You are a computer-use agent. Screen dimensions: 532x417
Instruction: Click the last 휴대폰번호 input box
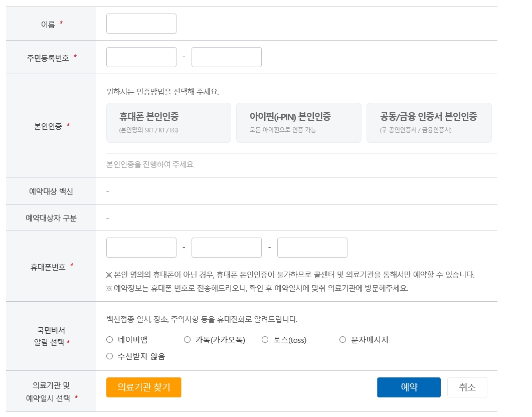click(x=312, y=248)
